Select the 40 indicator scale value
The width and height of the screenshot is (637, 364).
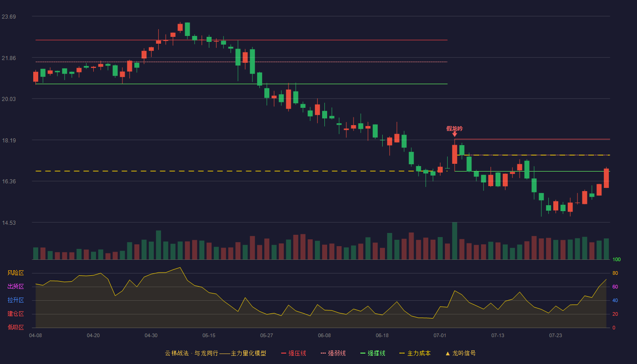pos(615,300)
